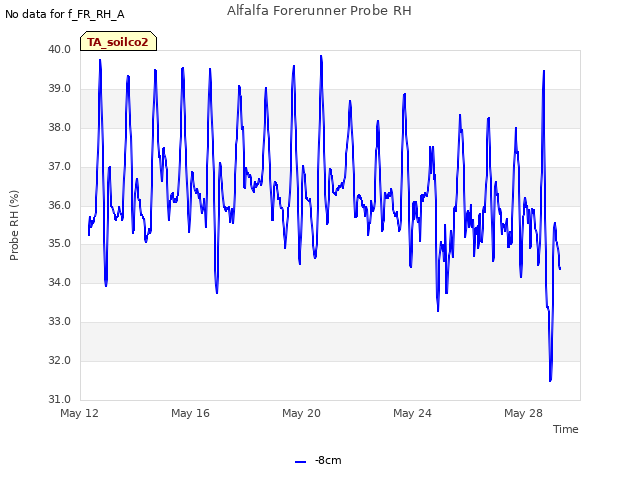This screenshot has height=480, width=640.
Task: Click the May 20 x-axis tick label
Action: [301, 413]
